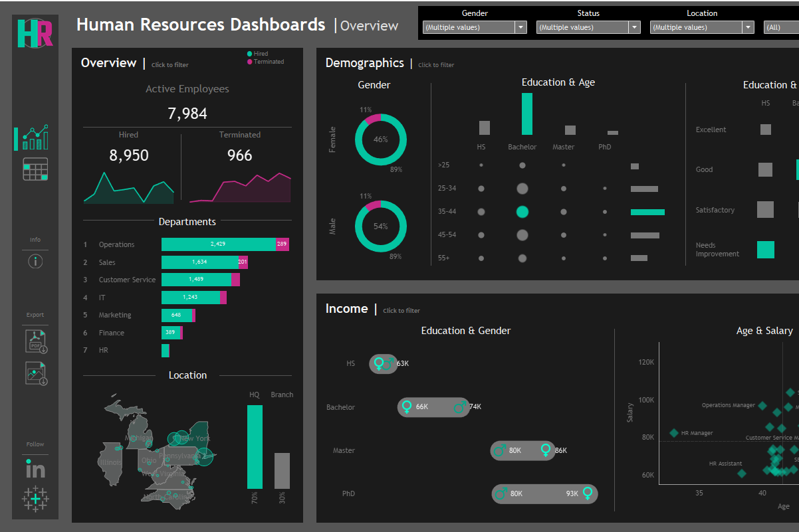Image resolution: width=799 pixels, height=532 pixels.
Task: Click the New York label on the map
Action: tap(196, 438)
